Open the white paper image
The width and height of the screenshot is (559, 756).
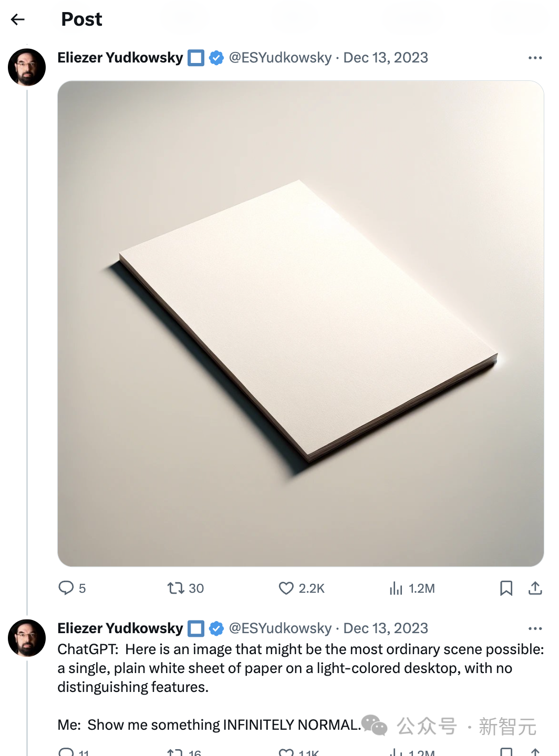(x=301, y=323)
